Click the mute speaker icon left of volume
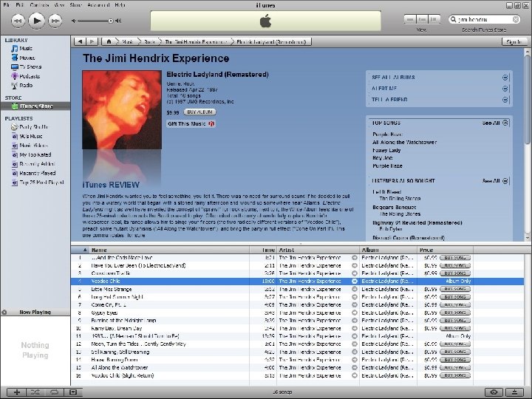The height and width of the screenshot is (399, 532). 74,21
